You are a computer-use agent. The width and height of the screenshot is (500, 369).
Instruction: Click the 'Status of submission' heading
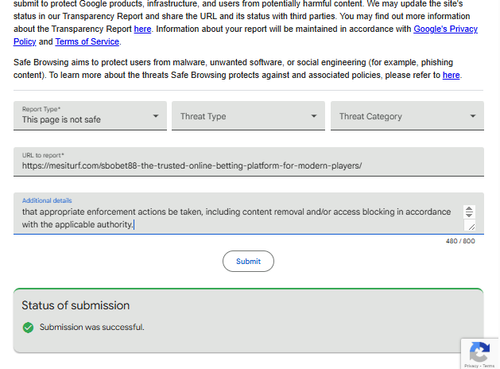(76, 305)
